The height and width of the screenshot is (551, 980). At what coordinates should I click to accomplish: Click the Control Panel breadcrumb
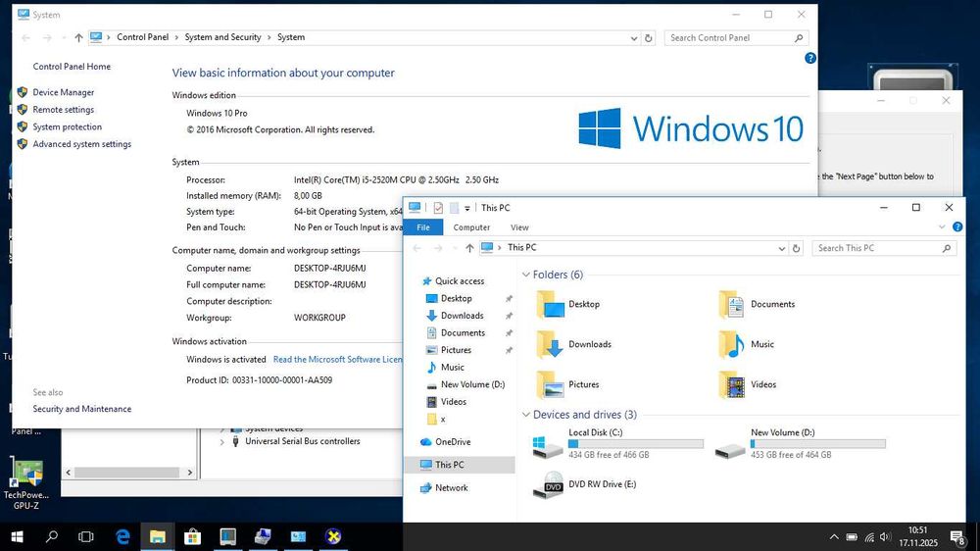142,37
